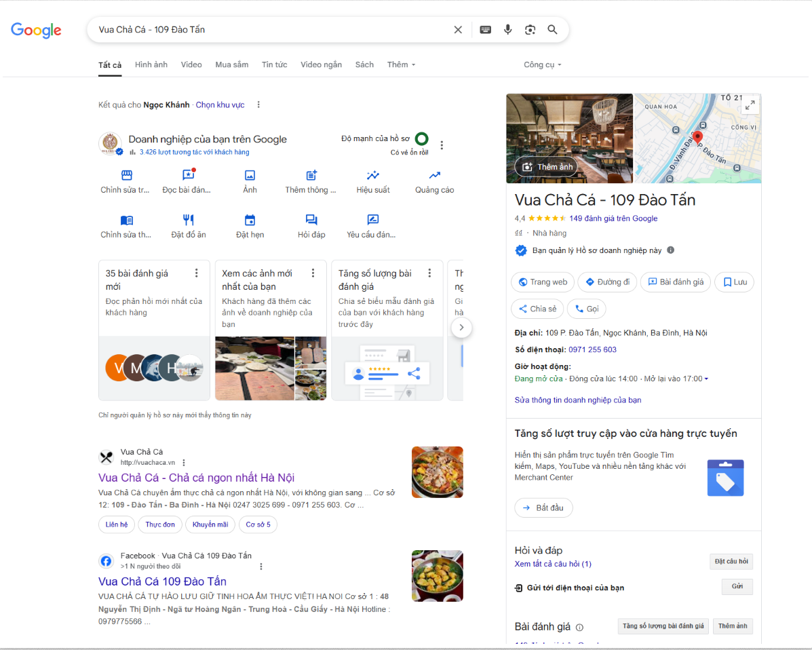This screenshot has width=812, height=650.
Task: Click the Bắt đầu button
Action: pos(543,508)
